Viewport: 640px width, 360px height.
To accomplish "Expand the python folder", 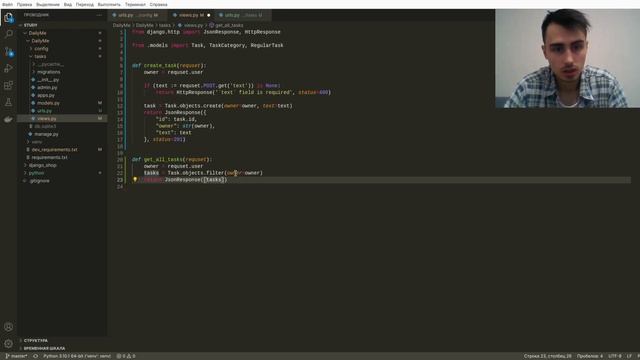I will tap(36, 173).
